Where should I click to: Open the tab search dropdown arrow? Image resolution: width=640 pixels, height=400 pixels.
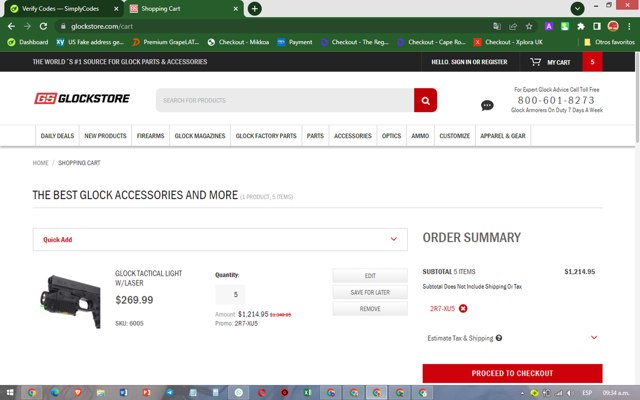577,9
